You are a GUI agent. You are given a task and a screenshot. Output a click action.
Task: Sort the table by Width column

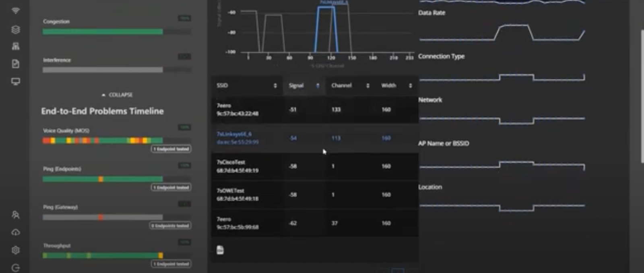410,86
